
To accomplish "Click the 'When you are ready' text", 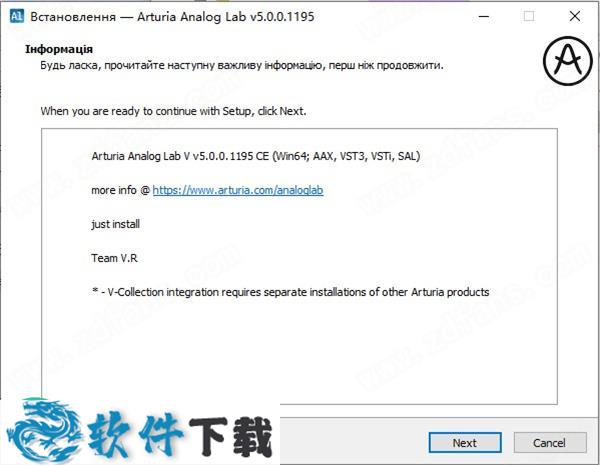I will (x=173, y=111).
